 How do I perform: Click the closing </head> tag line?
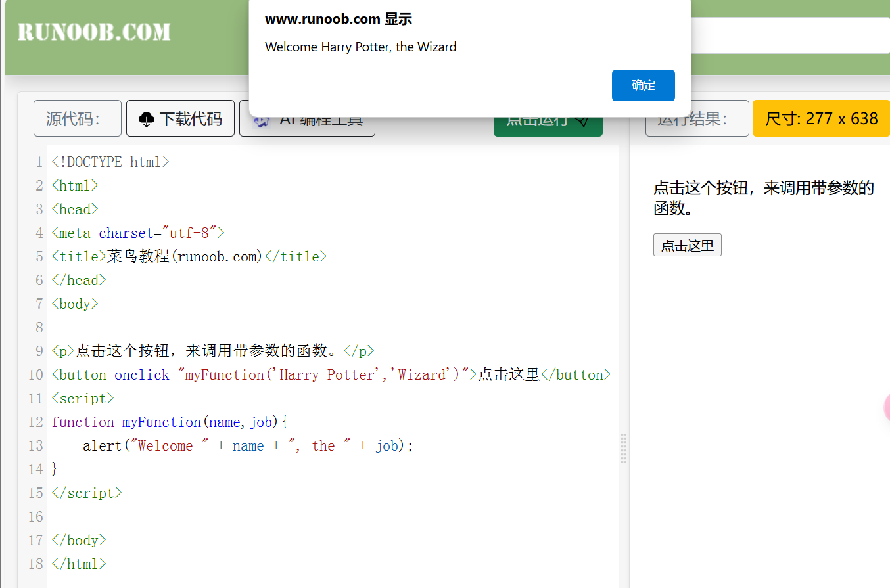click(x=78, y=280)
